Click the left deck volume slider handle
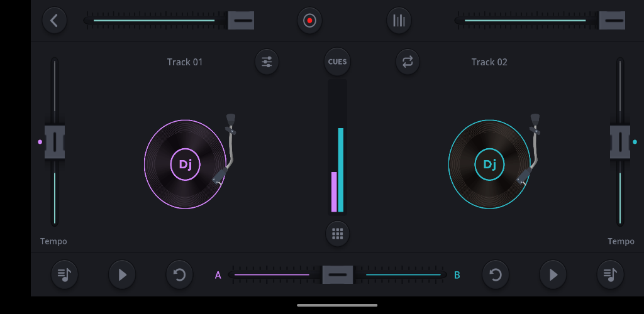Image resolution: width=644 pixels, height=314 pixels. coord(241,20)
